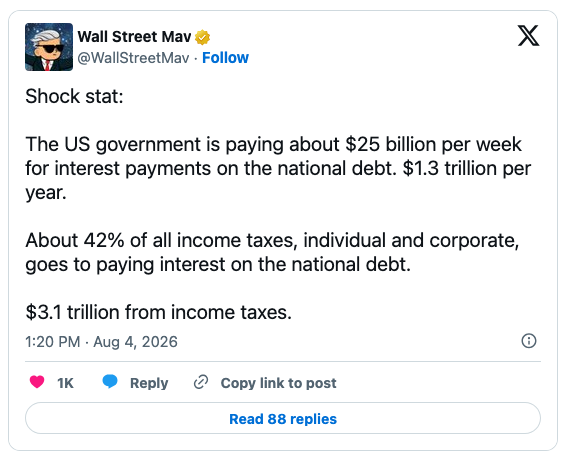Click the 'Shock stat:' text line
569x456 pixels.
(x=74, y=96)
